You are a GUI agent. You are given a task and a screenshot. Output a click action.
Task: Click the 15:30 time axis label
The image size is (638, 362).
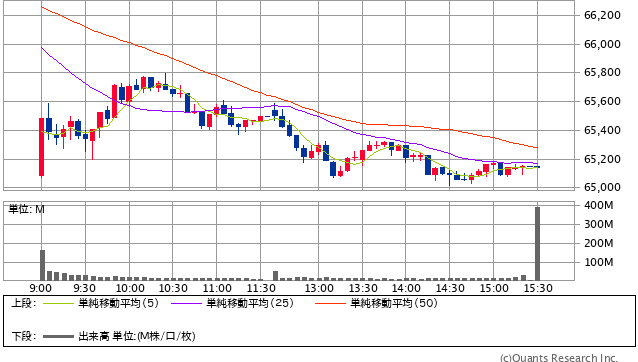coord(538,288)
